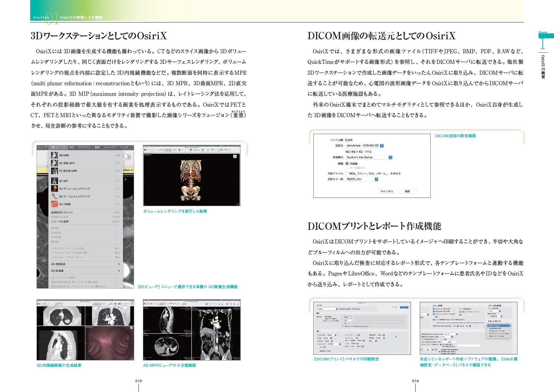Click the キャンセル button in DICOM send dialog
Image resolution: width=554 pixels, height=392 pixels.
coord(387,191)
